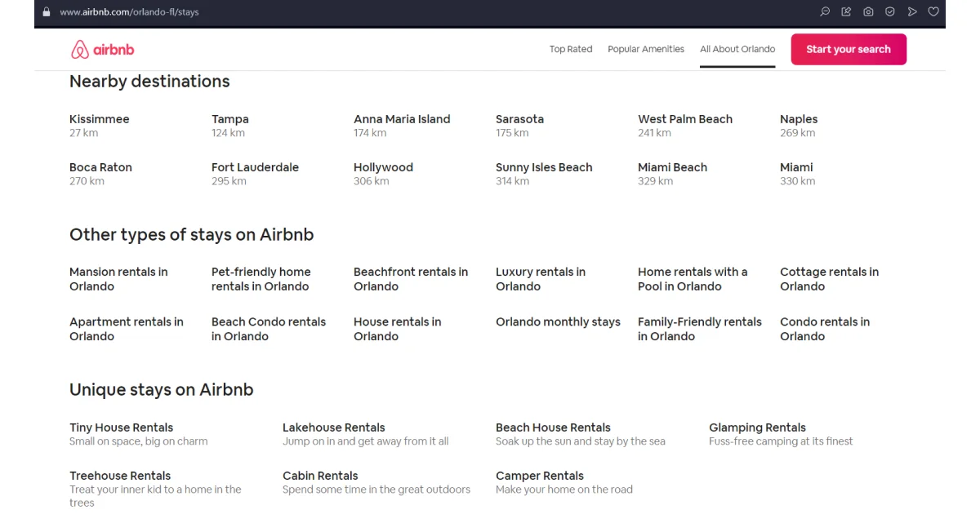980x514 pixels.
Task: Open the Miami 330 km destination
Action: click(797, 174)
